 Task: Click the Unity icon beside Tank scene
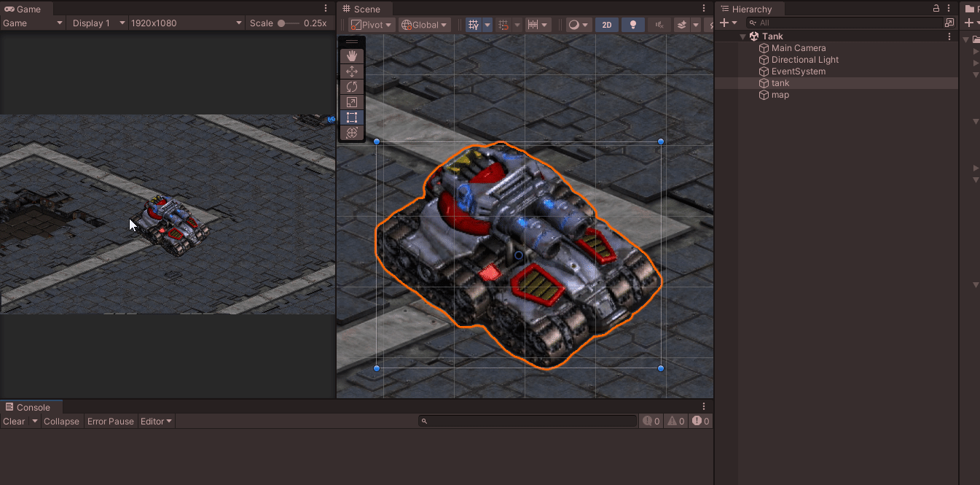[754, 36]
